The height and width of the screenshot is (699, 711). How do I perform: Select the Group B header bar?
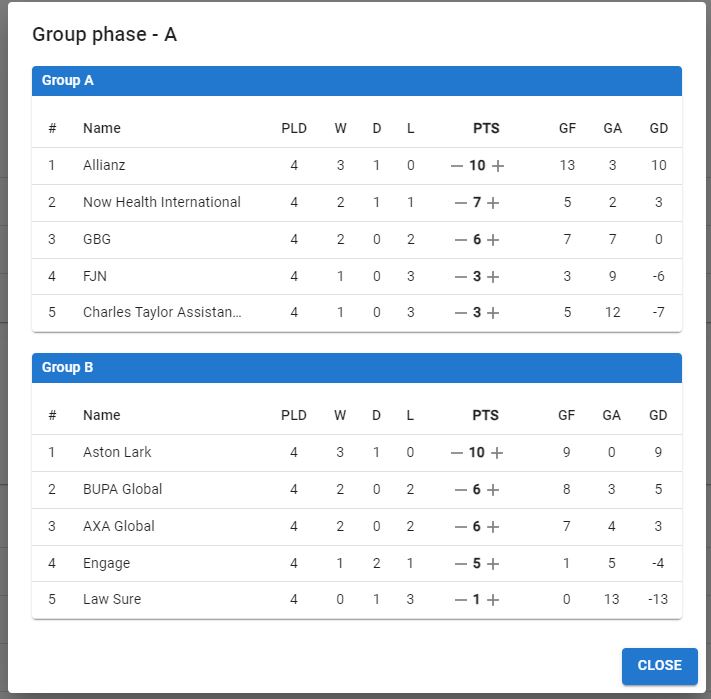coord(357,368)
